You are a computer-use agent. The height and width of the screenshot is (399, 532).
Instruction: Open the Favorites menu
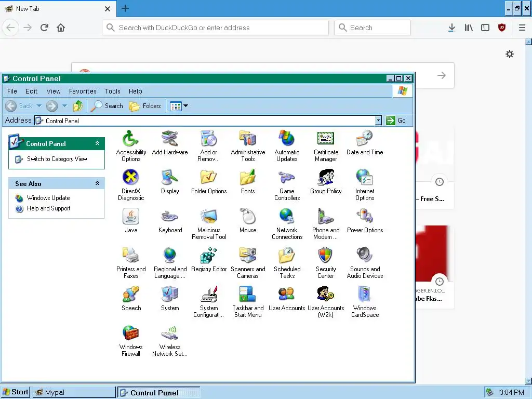[x=83, y=91]
